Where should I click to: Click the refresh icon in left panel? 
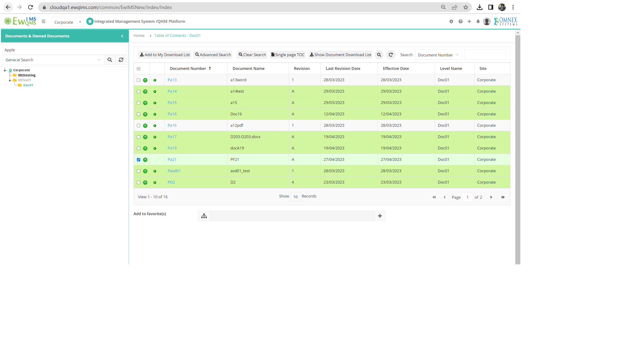point(121,60)
